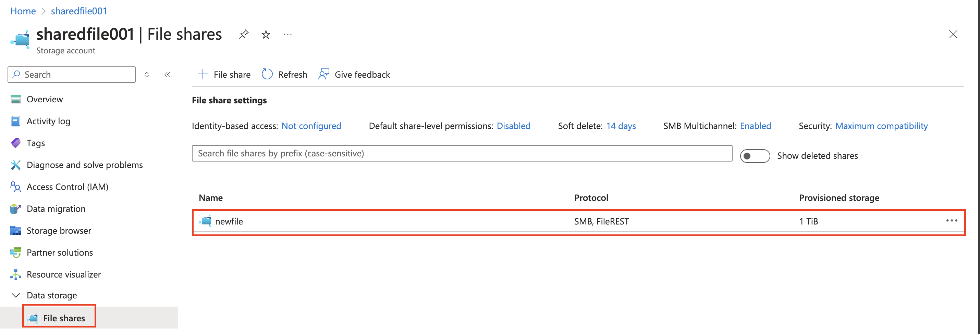980x334 pixels.
Task: Click Give feedback button label
Action: 362,75
